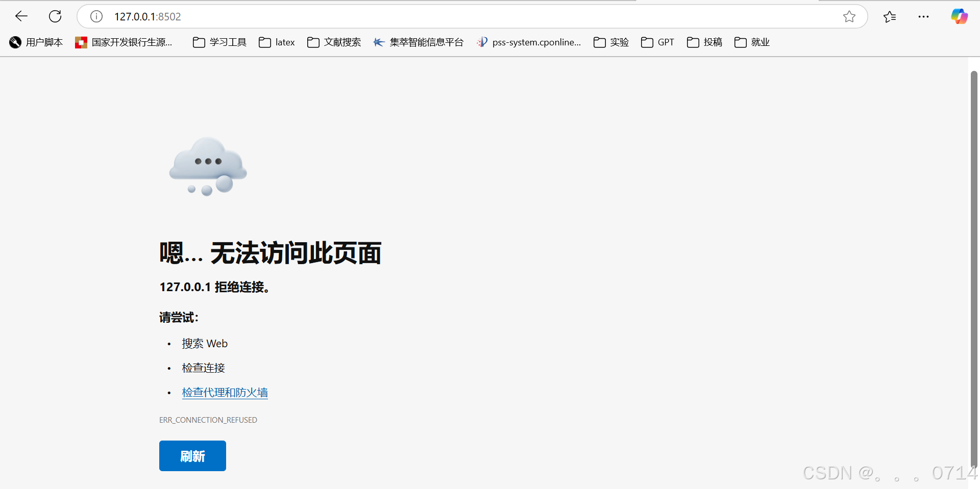Click the add-to-favorites star icon

849,16
